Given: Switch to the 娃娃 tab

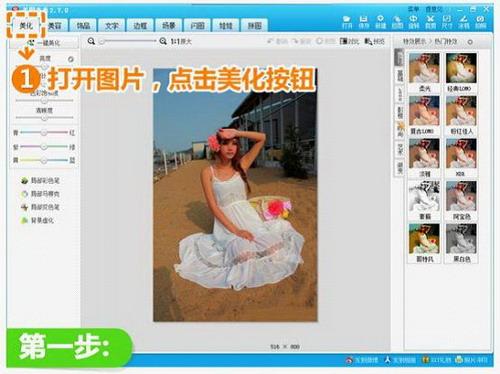Looking at the screenshot, I should tap(226, 25).
